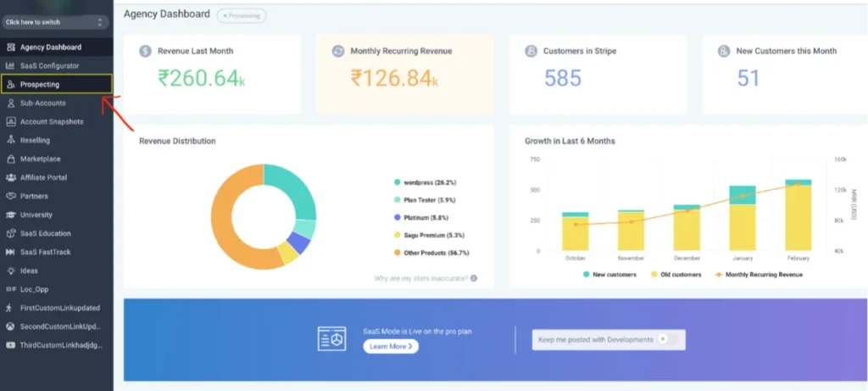
Task: Click info icon beside 'Why are my stats inaccurate?'
Action: point(474,278)
